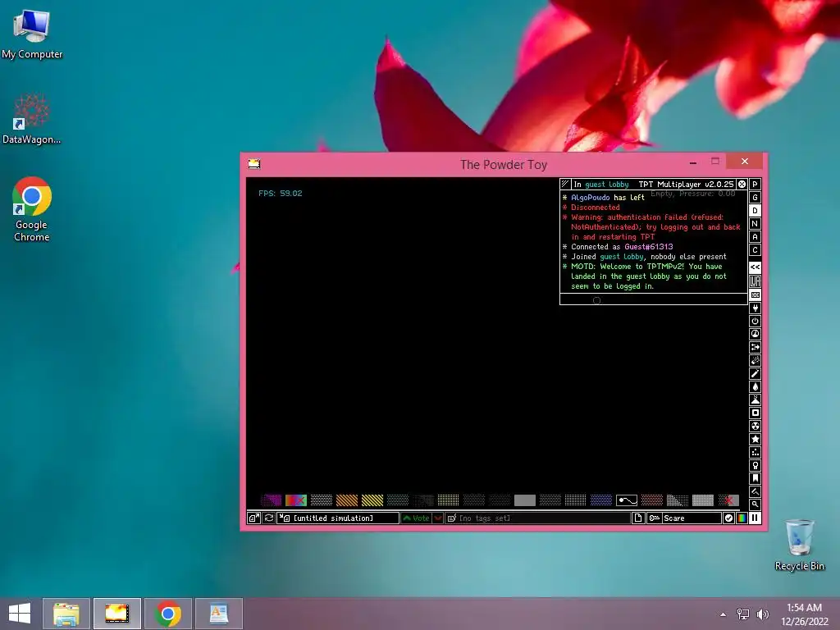
Task: Select the yellow diagonal-striped gravity wall
Action: point(372,500)
